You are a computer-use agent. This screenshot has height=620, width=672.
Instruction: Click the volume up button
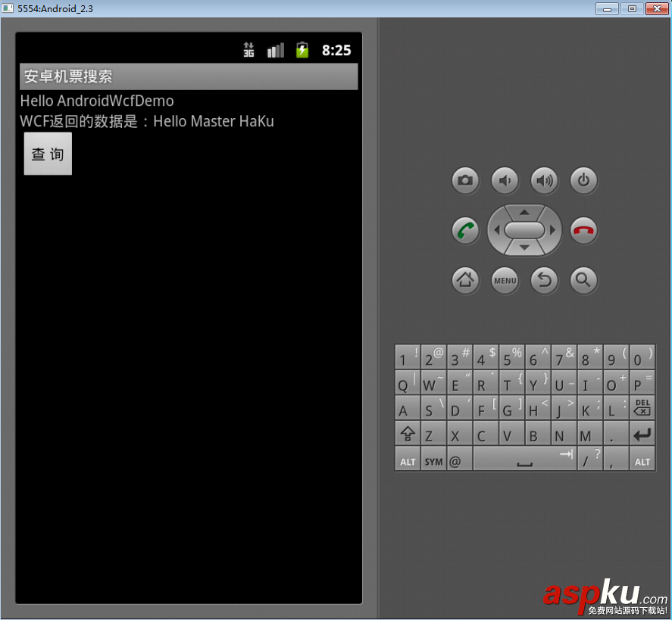(x=544, y=180)
